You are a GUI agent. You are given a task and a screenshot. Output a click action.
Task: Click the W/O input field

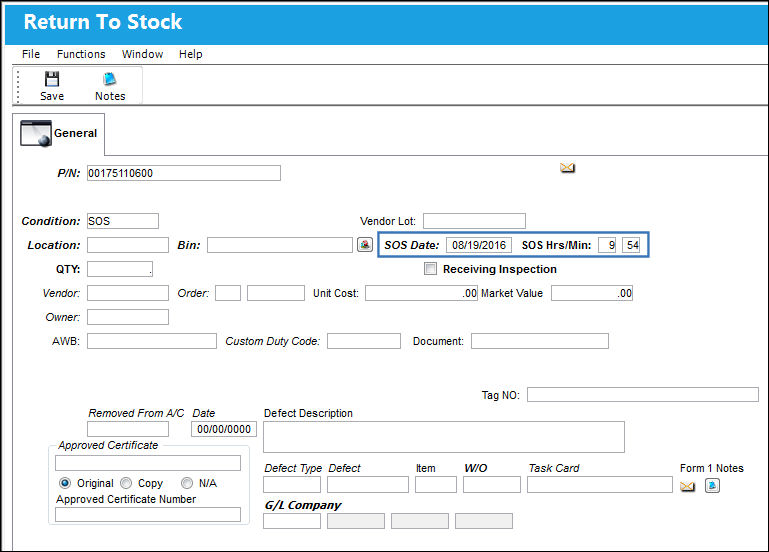[492, 485]
